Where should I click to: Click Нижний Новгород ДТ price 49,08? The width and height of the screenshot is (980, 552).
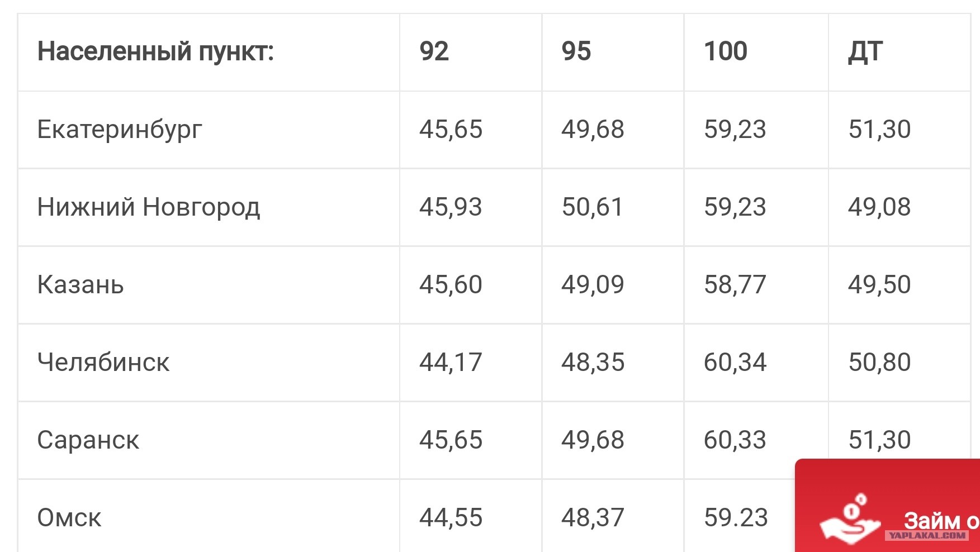coord(879,207)
